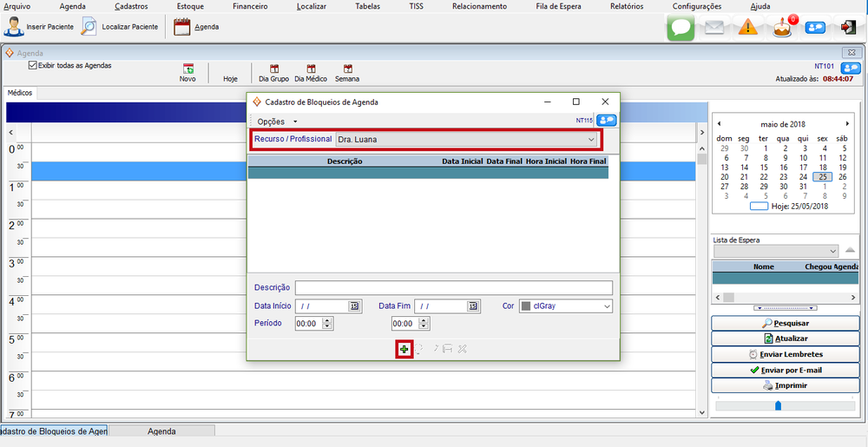Viewport: 868px width, 447px height.
Task: Expand the Recurso / Profissional dropdown
Action: tap(591, 139)
